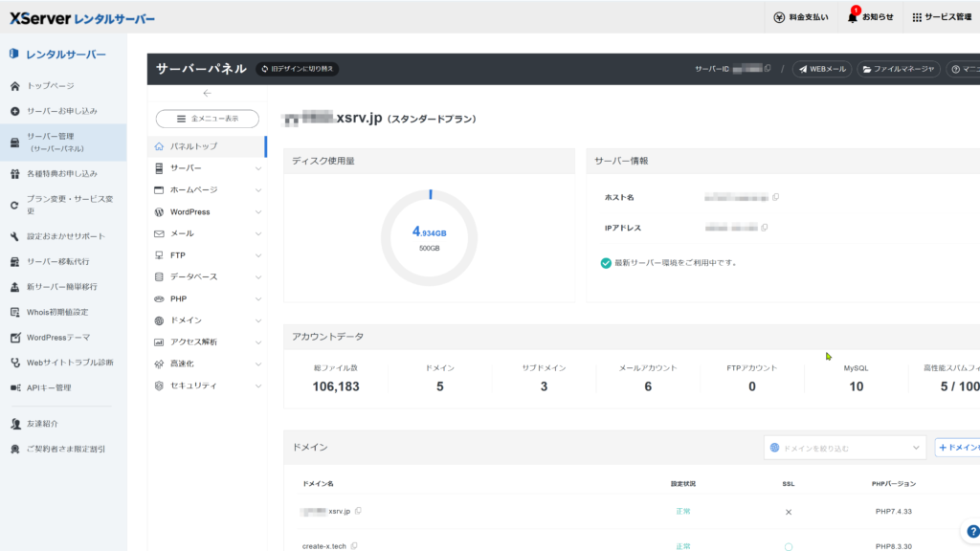The width and height of the screenshot is (980, 551).
Task: Open トップページ in the sidebar
Action: click(63, 85)
